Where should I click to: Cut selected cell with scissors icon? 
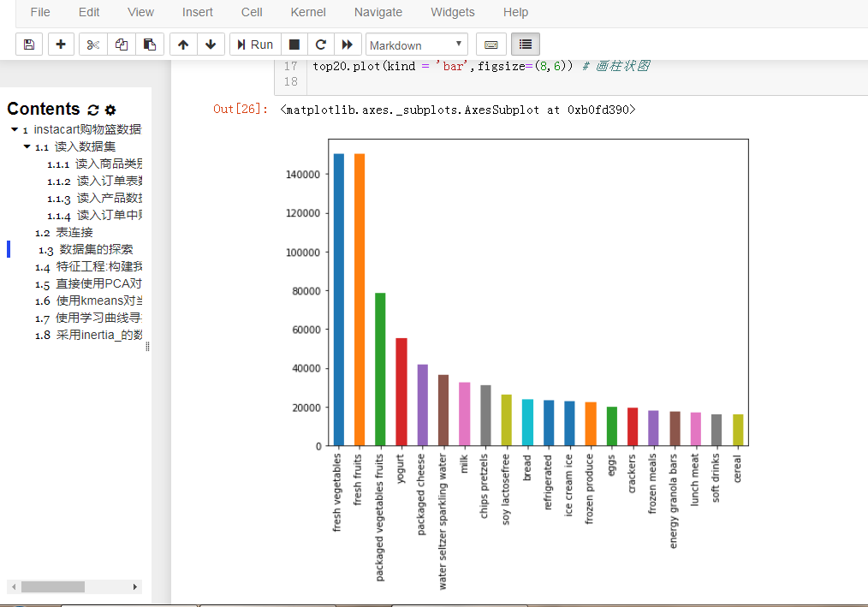[x=93, y=45]
